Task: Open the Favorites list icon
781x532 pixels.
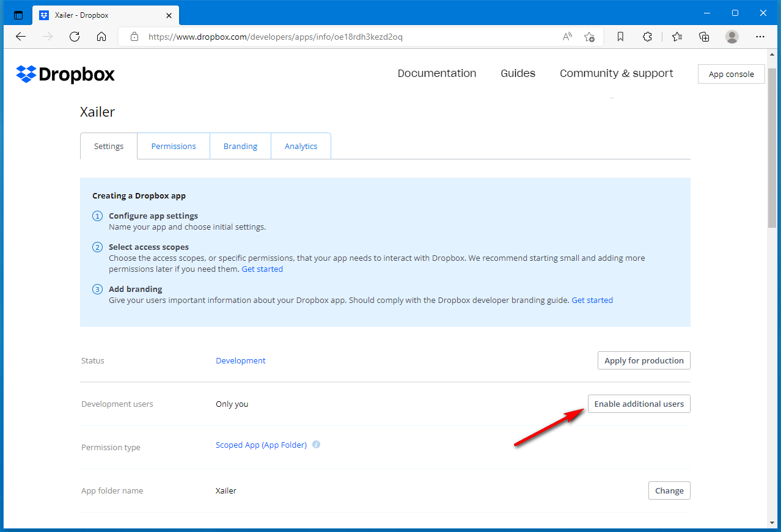Action: pyautogui.click(x=677, y=37)
